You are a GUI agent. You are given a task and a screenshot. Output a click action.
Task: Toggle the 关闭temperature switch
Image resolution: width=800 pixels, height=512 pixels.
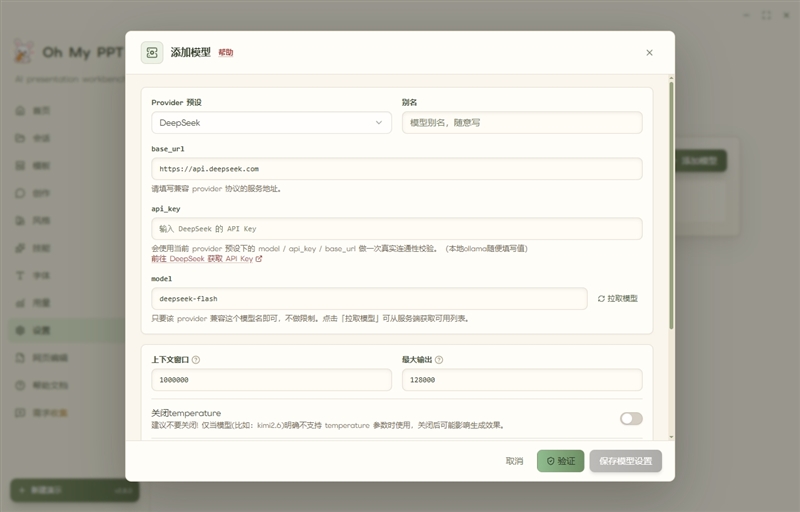(x=631, y=419)
